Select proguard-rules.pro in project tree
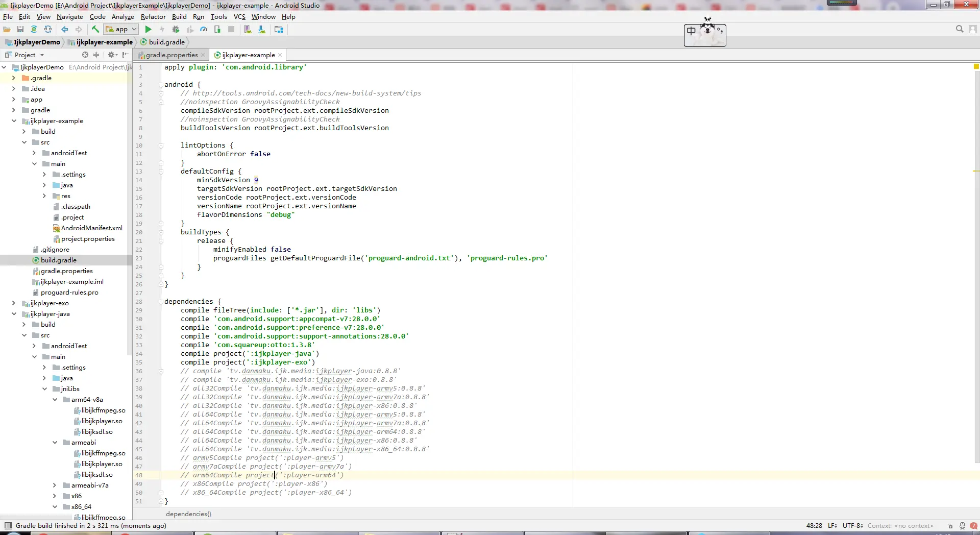The image size is (980, 535). point(65,293)
